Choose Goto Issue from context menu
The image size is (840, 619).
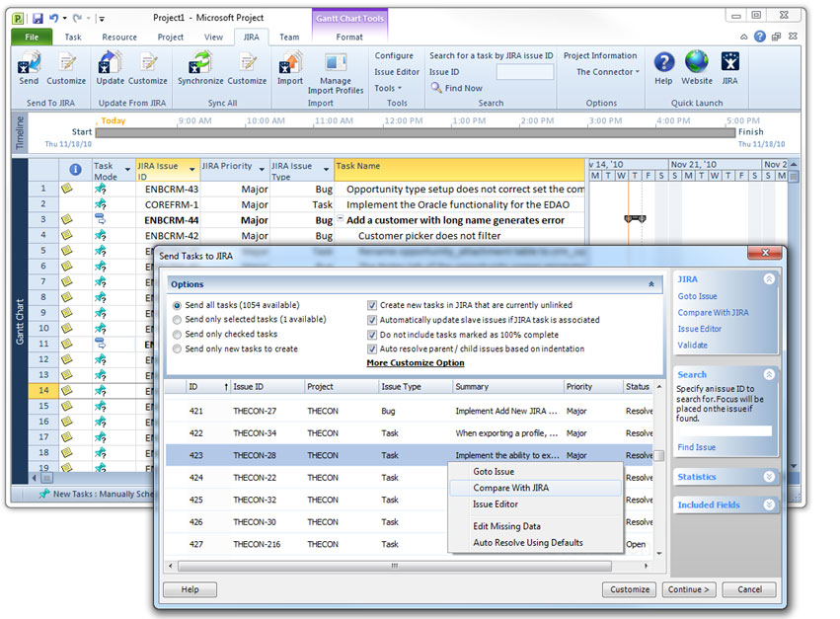[x=535, y=472]
